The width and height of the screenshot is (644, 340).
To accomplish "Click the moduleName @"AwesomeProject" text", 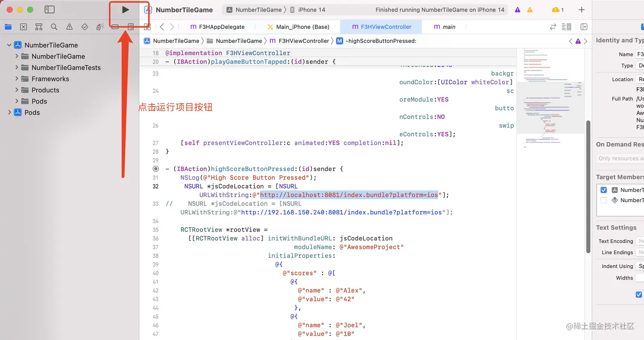I will (x=349, y=247).
